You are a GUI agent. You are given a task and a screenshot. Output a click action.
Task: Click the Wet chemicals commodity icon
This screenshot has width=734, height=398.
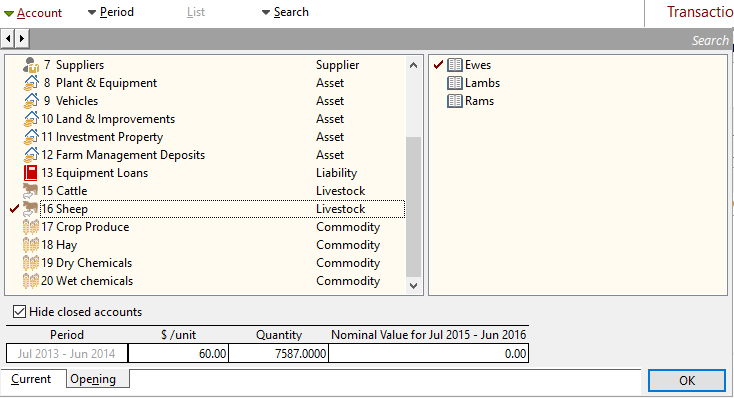pos(31,281)
